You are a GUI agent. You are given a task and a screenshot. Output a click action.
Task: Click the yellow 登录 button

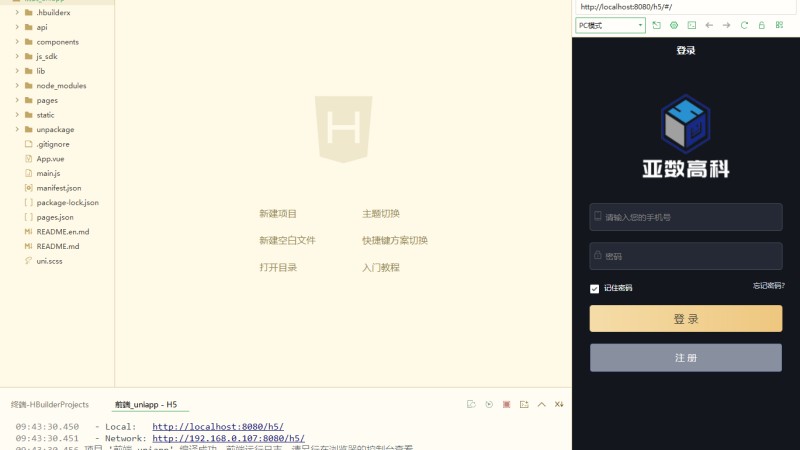tap(686, 319)
